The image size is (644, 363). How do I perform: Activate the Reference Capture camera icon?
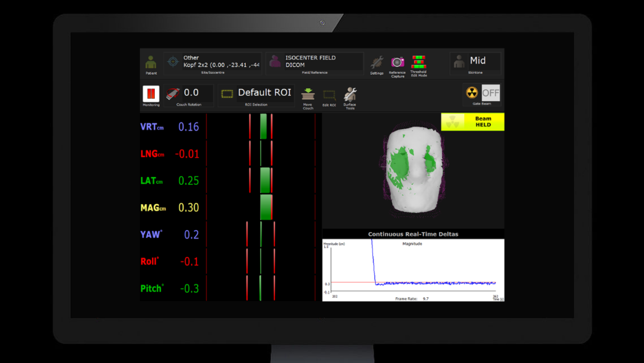pyautogui.click(x=397, y=62)
